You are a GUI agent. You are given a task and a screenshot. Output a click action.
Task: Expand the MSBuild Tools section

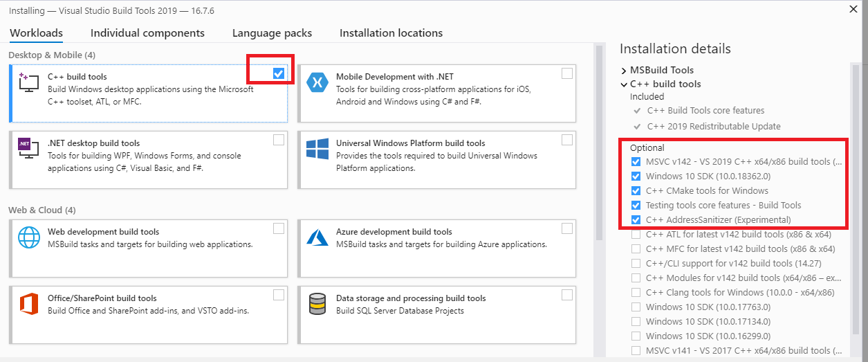coord(624,71)
